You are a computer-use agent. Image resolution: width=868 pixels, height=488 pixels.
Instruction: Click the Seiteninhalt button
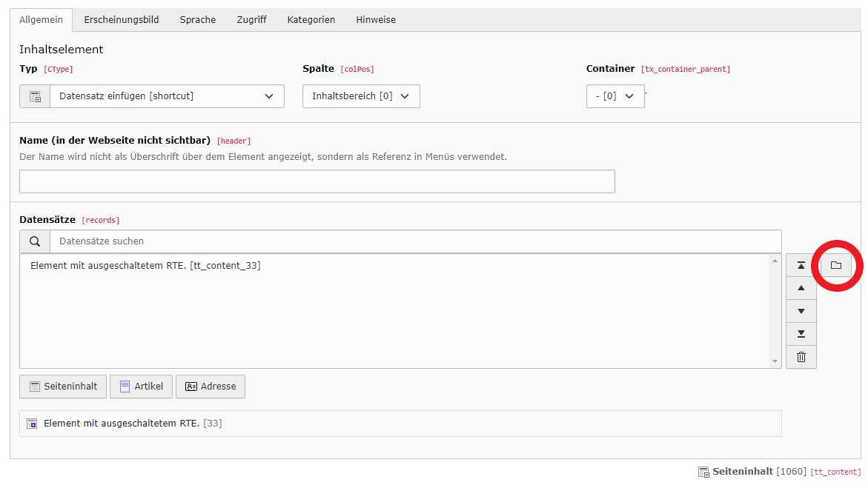(63, 387)
